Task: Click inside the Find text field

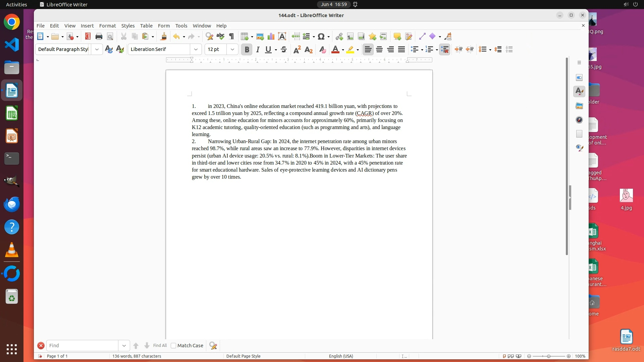Action: pyautogui.click(x=82, y=346)
